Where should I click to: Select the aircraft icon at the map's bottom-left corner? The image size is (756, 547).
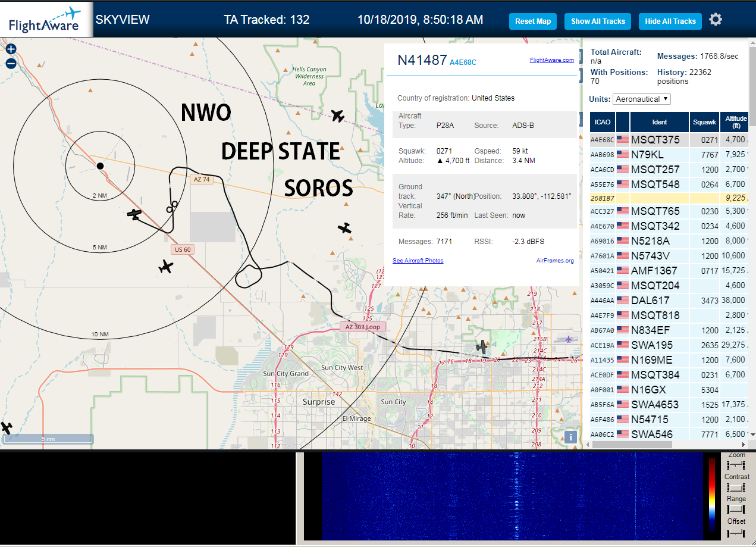(7, 427)
